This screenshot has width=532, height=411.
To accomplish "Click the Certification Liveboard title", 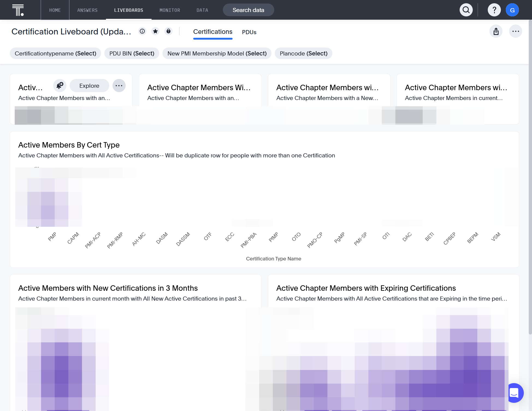I will coord(71,32).
